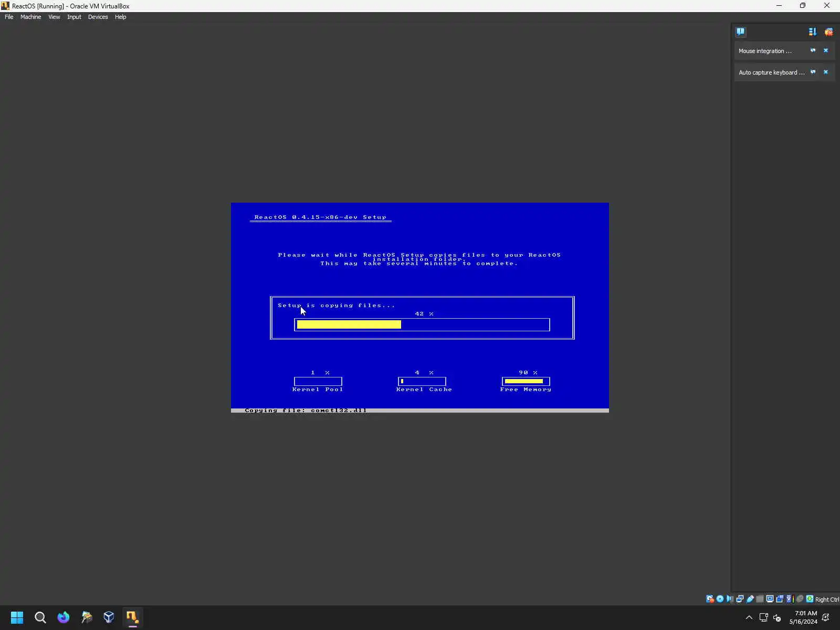Screen dimensions: 840x630
Task: Switch to the running ReactOS VM taskbar icon
Action: coord(132,617)
